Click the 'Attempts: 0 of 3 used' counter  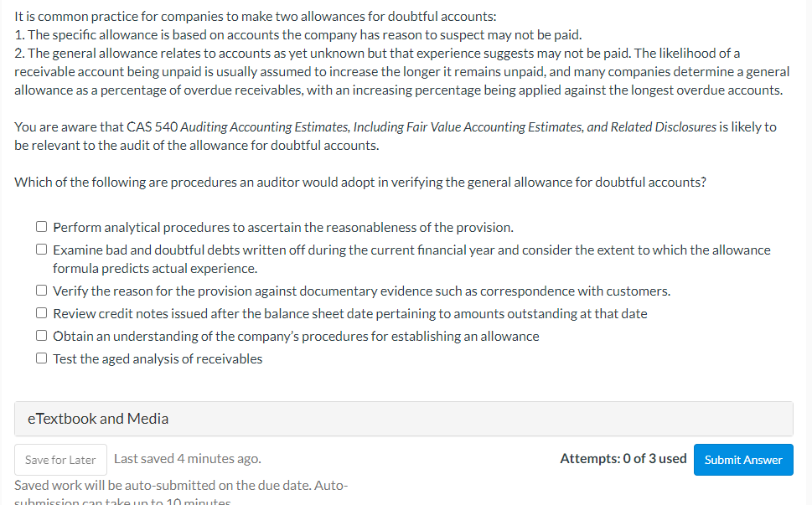pyautogui.click(x=623, y=458)
